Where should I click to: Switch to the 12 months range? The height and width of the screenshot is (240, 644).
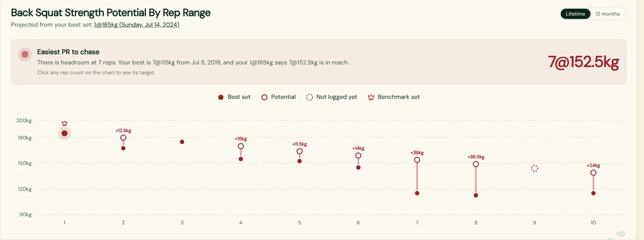point(607,14)
